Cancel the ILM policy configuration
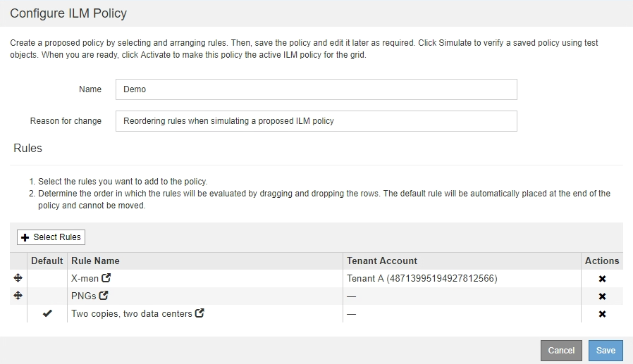The image size is (633, 364). coord(561,350)
